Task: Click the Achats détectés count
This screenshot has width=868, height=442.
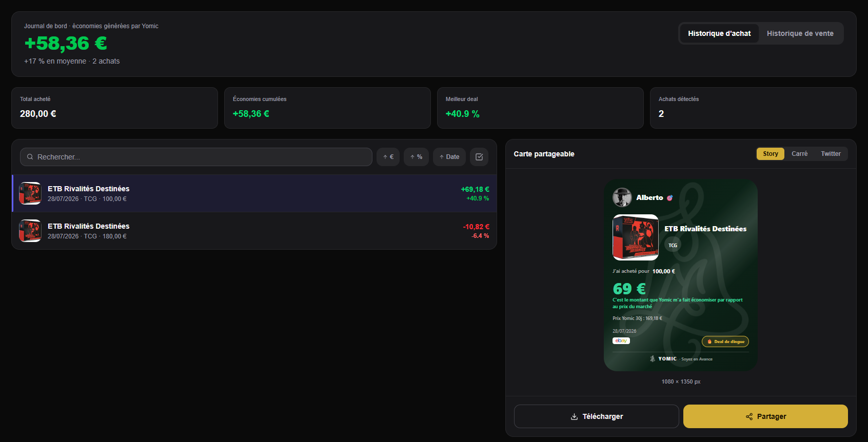Action: 661,114
